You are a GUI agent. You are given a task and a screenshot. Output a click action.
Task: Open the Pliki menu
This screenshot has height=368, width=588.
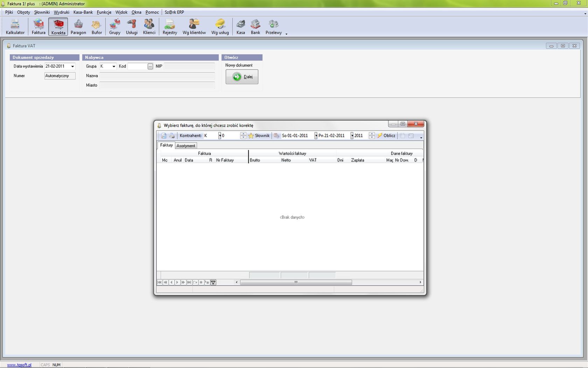(9, 12)
